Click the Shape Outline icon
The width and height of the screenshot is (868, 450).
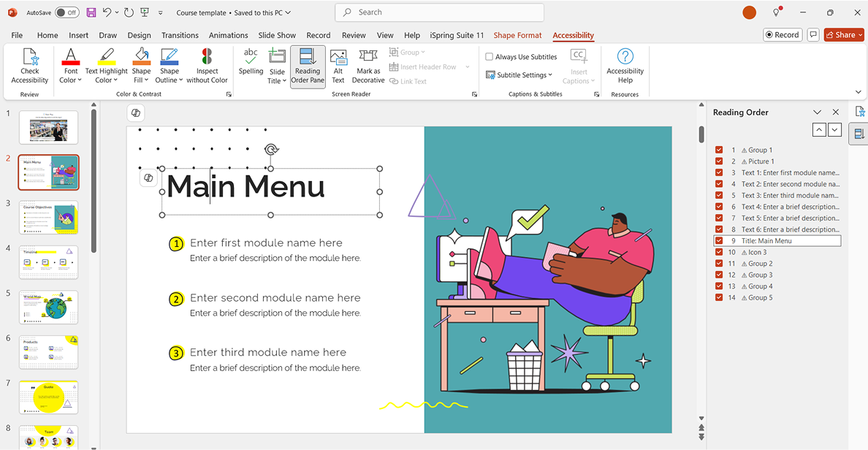point(169,56)
